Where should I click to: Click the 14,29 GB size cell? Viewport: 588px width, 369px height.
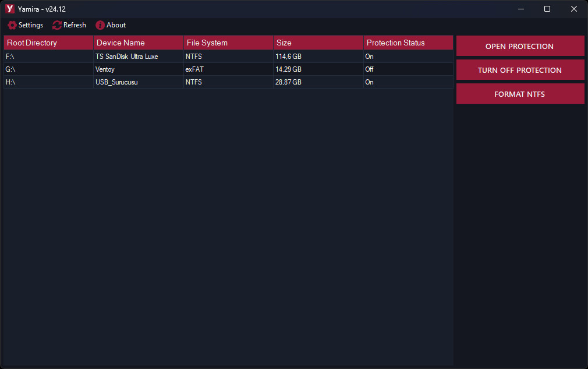[x=318, y=69]
